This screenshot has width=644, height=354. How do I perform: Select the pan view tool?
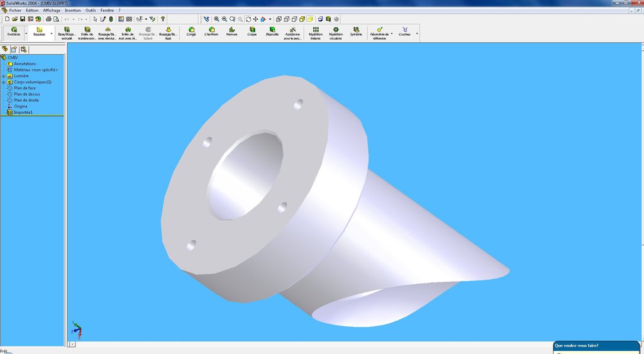pyautogui.click(x=255, y=19)
